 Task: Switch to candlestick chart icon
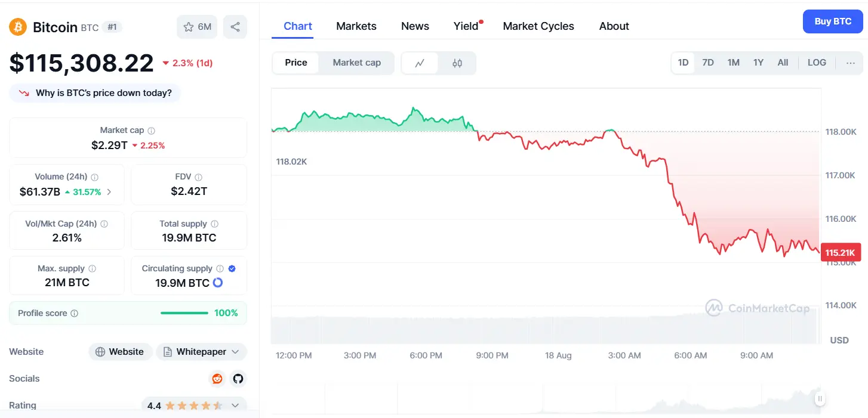tap(457, 63)
